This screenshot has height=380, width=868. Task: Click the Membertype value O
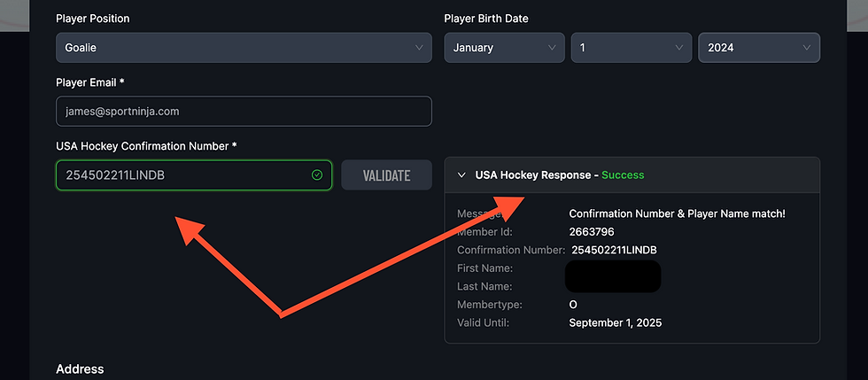[573, 305]
